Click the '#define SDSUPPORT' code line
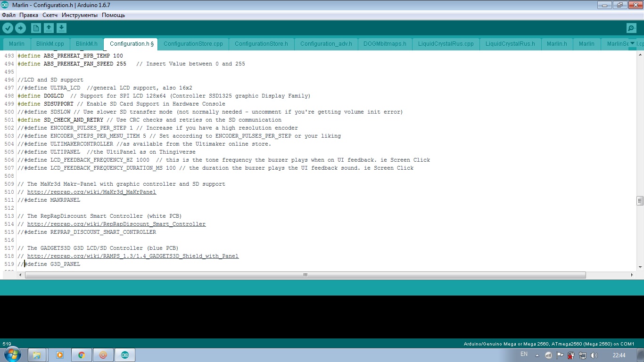Screen dimensions: 644x362 (x=121, y=104)
